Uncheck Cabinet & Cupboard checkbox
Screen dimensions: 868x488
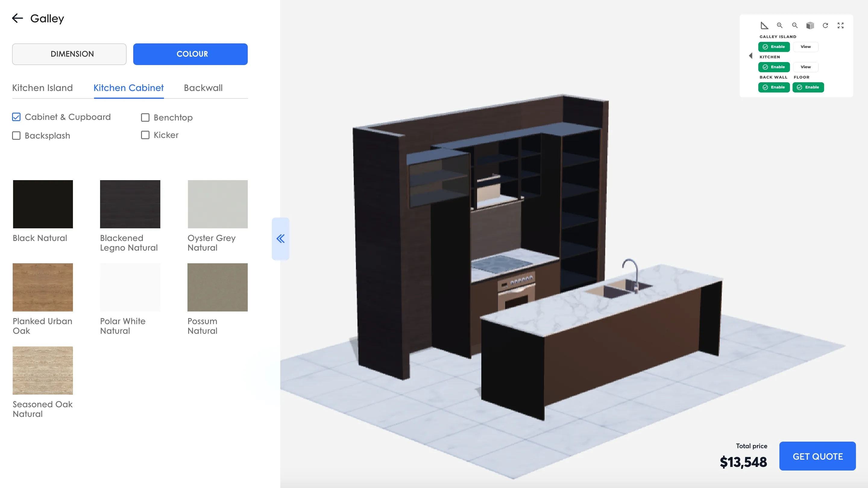pos(16,117)
